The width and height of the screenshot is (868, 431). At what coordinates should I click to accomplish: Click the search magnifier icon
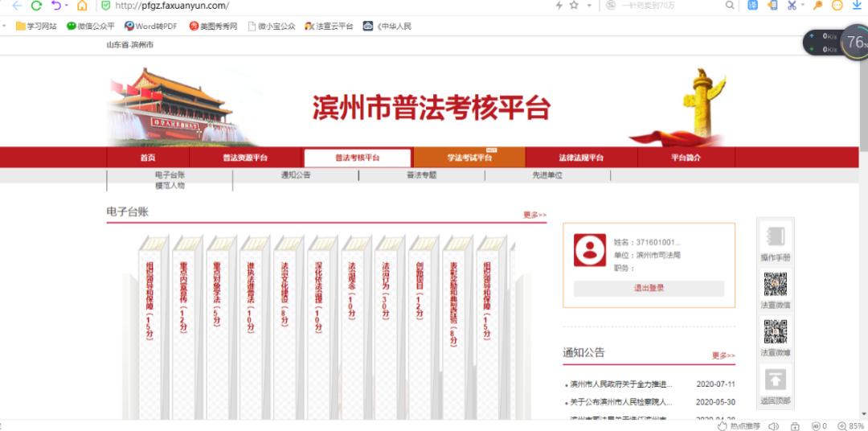730,5
